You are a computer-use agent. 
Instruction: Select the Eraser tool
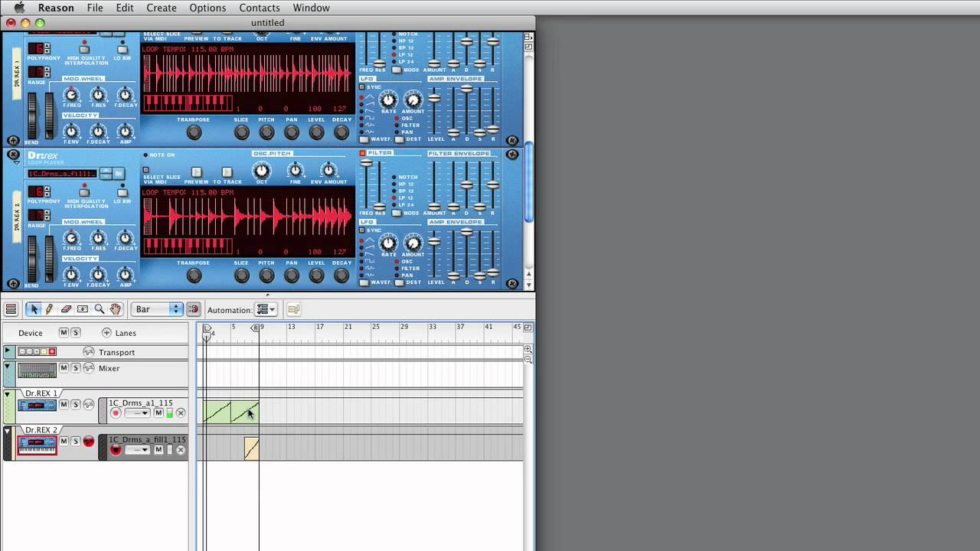tap(66, 309)
